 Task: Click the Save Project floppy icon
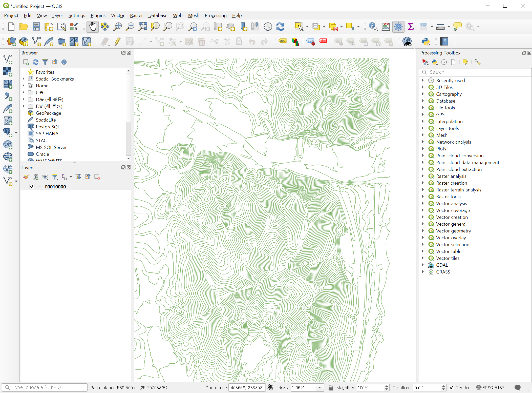pyautogui.click(x=36, y=27)
